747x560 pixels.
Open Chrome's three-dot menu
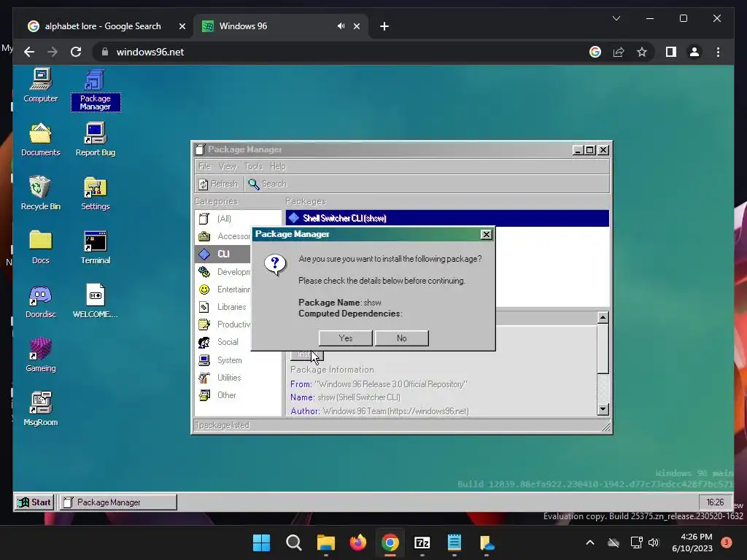tap(718, 52)
